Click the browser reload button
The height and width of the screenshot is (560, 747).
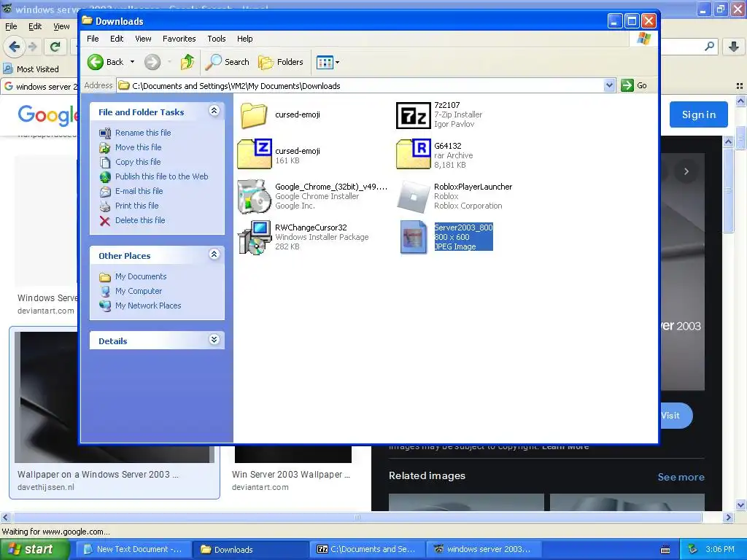click(55, 47)
